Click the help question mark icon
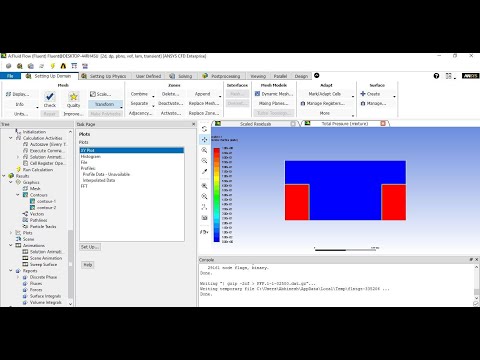This screenshot has width=480, height=360. [436, 76]
